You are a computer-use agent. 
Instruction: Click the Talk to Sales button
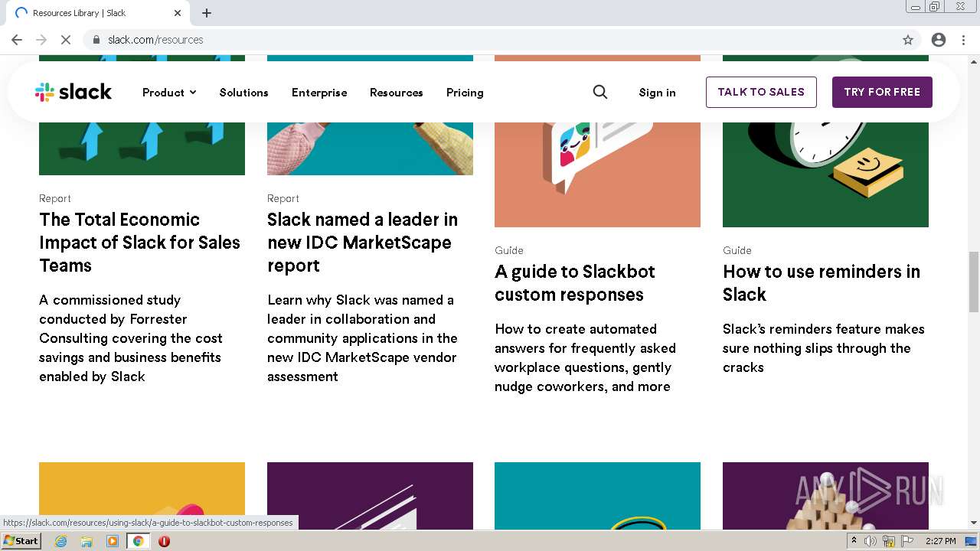point(761,92)
